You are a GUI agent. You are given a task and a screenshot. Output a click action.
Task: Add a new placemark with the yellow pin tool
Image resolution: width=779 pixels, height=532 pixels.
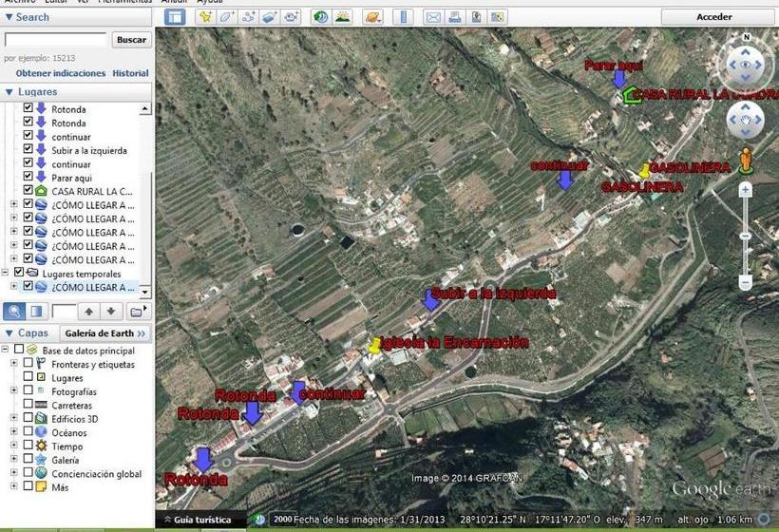coord(205,17)
